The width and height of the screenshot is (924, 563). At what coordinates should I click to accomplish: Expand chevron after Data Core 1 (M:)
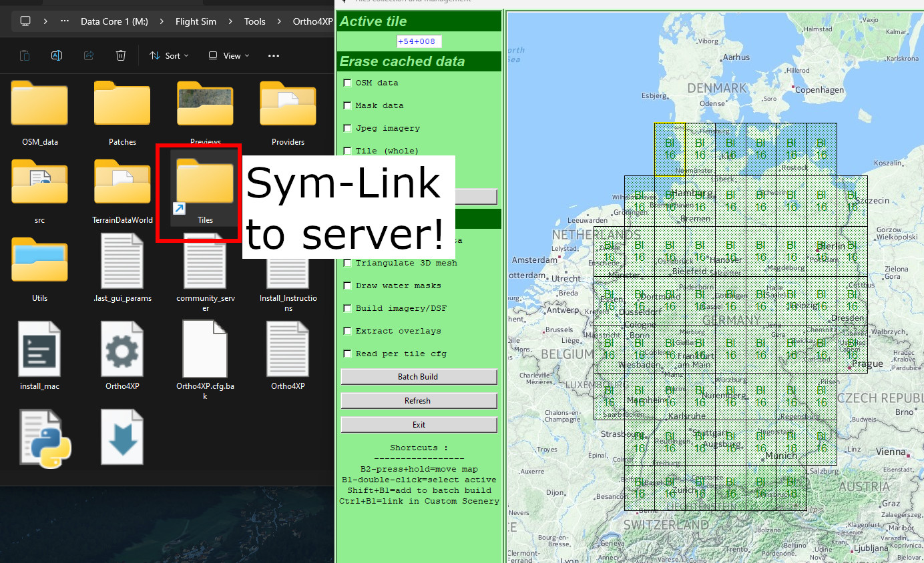(x=162, y=21)
